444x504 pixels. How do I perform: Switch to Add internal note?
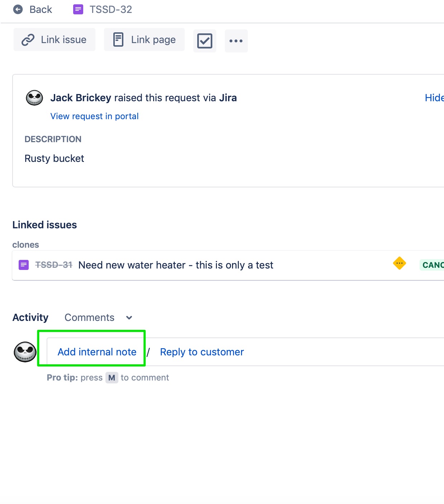[97, 352]
